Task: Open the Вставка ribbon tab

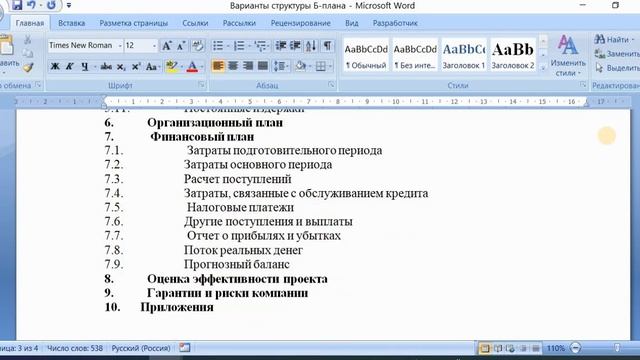Action: click(71, 23)
